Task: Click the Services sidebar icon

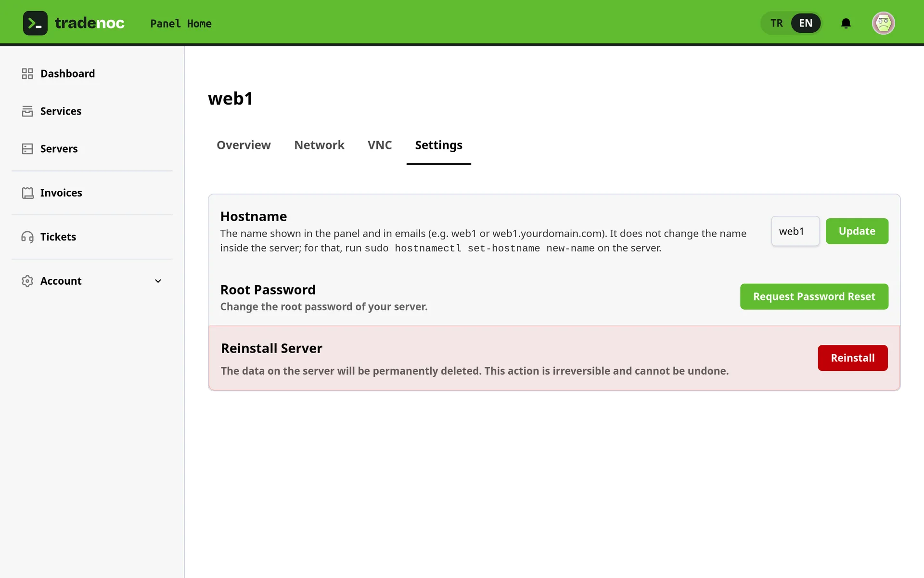Action: coord(27,111)
